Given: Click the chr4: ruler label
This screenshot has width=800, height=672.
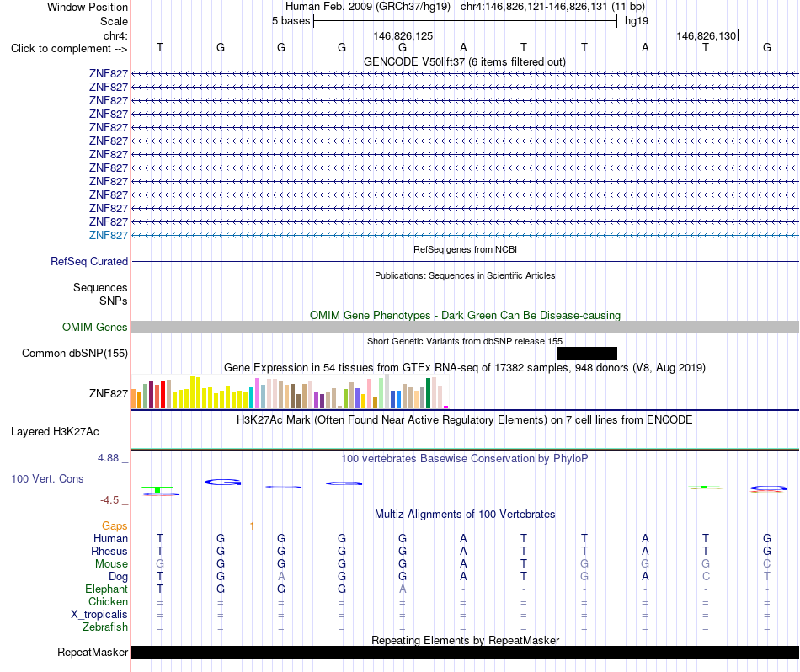Looking at the screenshot, I should tap(115, 35).
